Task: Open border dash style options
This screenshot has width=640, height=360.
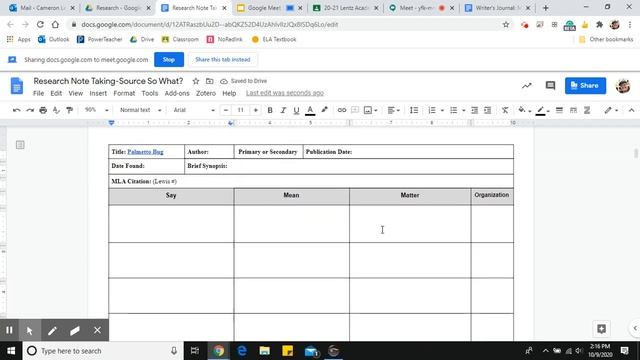Action: (573, 110)
